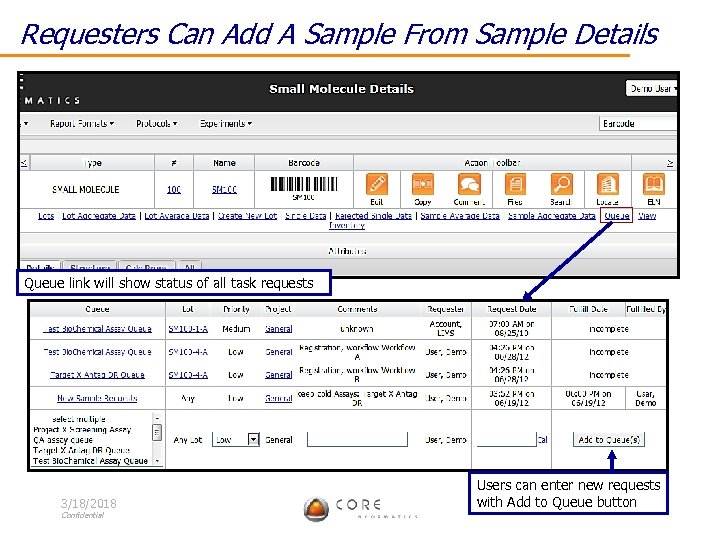Image resolution: width=720 pixels, height=540 pixels.
Task: Click the Requester column header
Action: tap(445, 309)
